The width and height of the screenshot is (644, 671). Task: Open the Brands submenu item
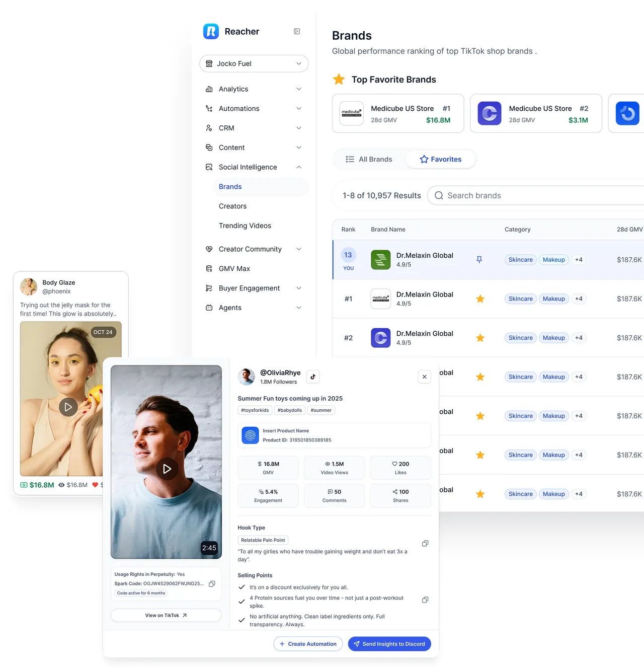coord(261,187)
